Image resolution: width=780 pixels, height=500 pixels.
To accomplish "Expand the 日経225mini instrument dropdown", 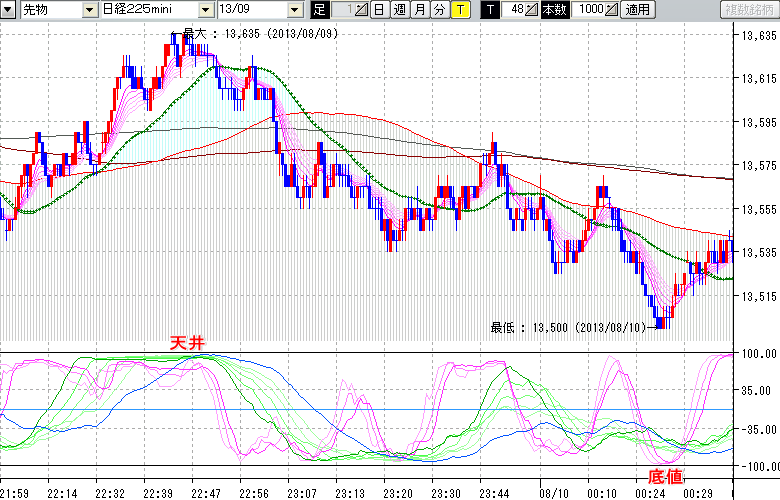I will [x=205, y=10].
